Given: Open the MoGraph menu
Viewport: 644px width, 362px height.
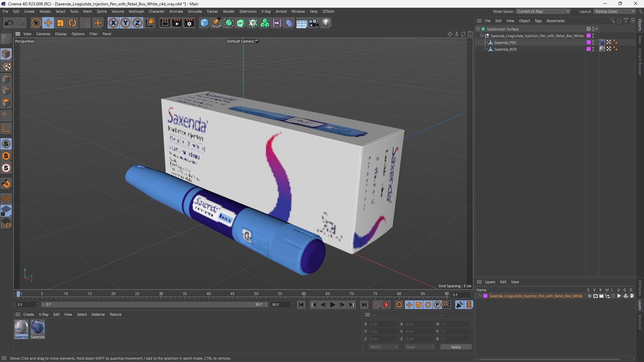Looking at the screenshot, I should pyautogui.click(x=137, y=11).
